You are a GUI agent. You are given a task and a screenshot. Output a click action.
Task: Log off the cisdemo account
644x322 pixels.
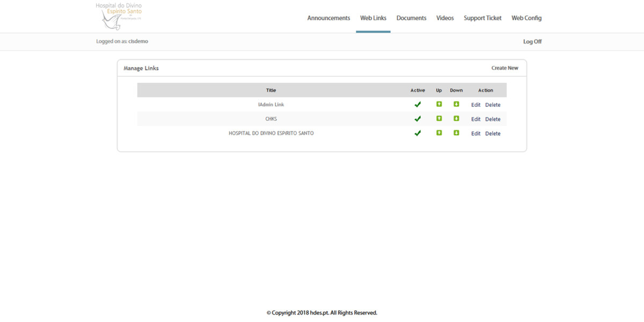(532, 41)
